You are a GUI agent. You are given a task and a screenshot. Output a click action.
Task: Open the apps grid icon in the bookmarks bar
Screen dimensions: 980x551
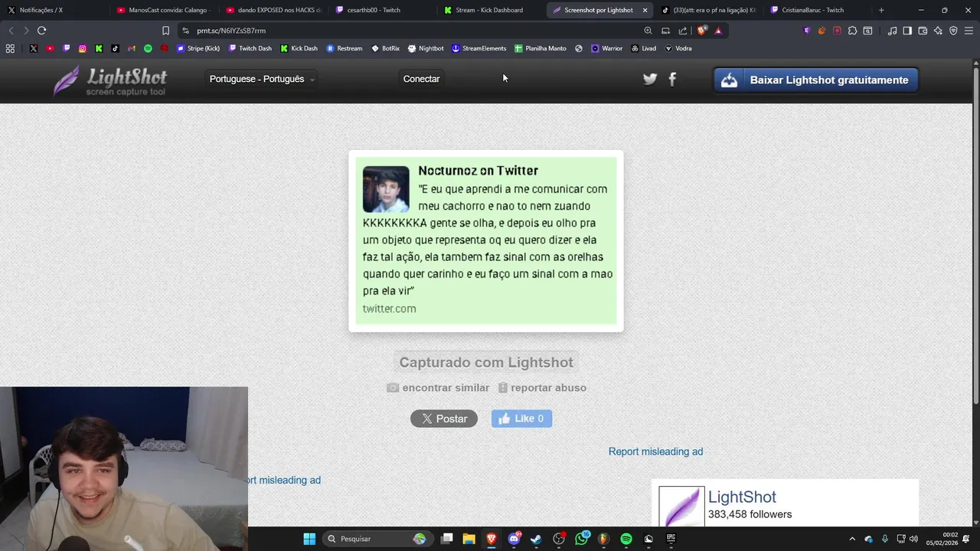[x=10, y=48]
